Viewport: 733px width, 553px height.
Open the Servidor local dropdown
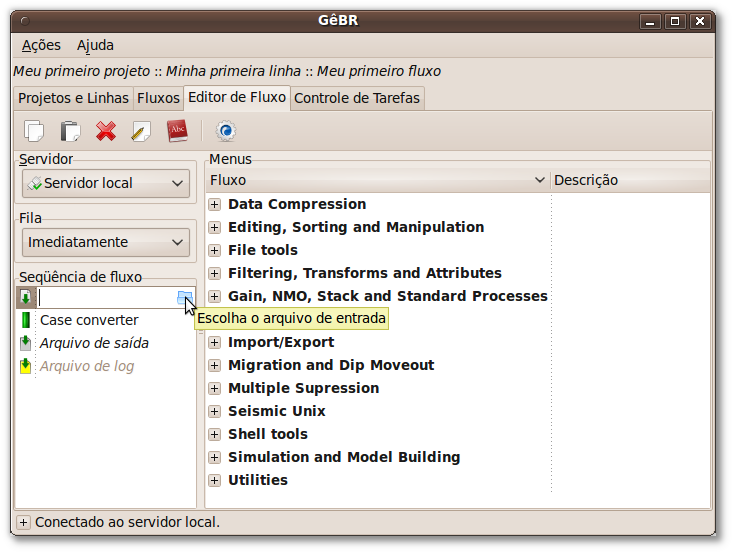click(x=106, y=183)
